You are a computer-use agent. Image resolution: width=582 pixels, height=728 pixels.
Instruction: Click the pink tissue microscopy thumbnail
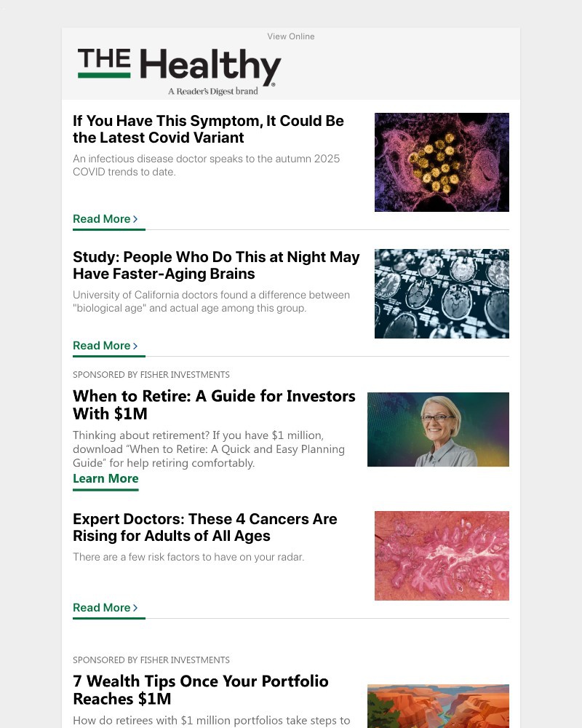click(x=442, y=555)
